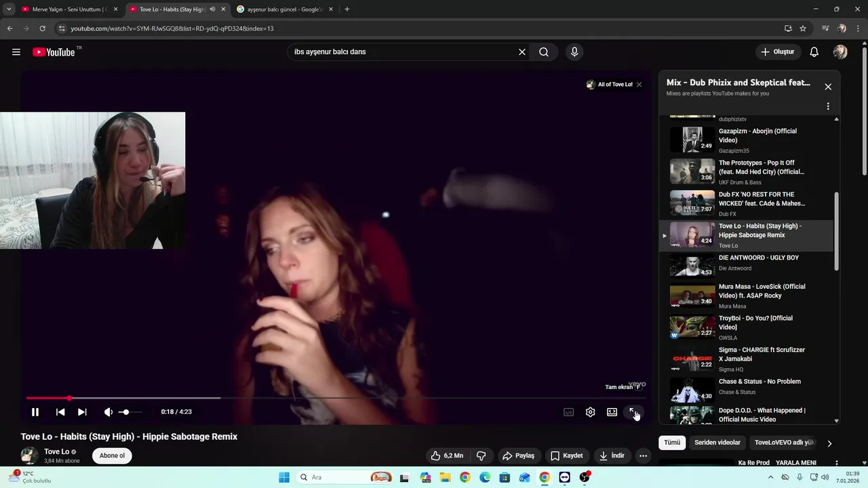Select the Seriden videolar chip
This screenshot has width=868, height=488.
717,443
